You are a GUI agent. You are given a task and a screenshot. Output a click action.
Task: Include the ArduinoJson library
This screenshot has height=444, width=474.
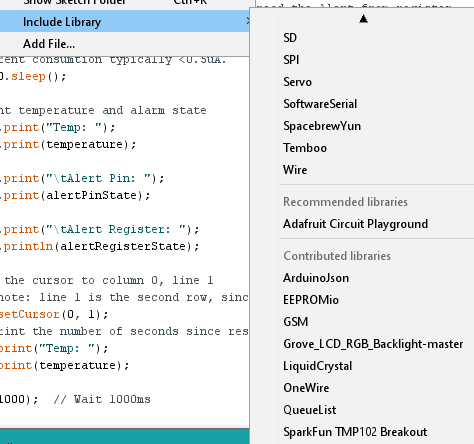tap(362, 278)
